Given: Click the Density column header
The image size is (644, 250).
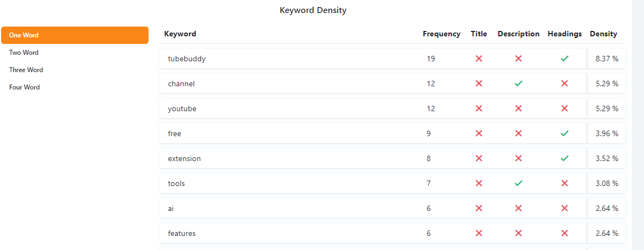Looking at the screenshot, I should click(603, 34).
